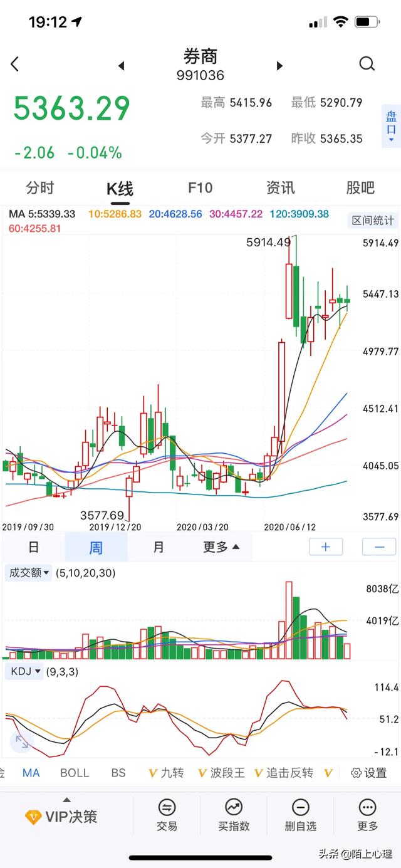Tap the back arrow icon
Screen dimensions: 401x868
click(x=15, y=64)
